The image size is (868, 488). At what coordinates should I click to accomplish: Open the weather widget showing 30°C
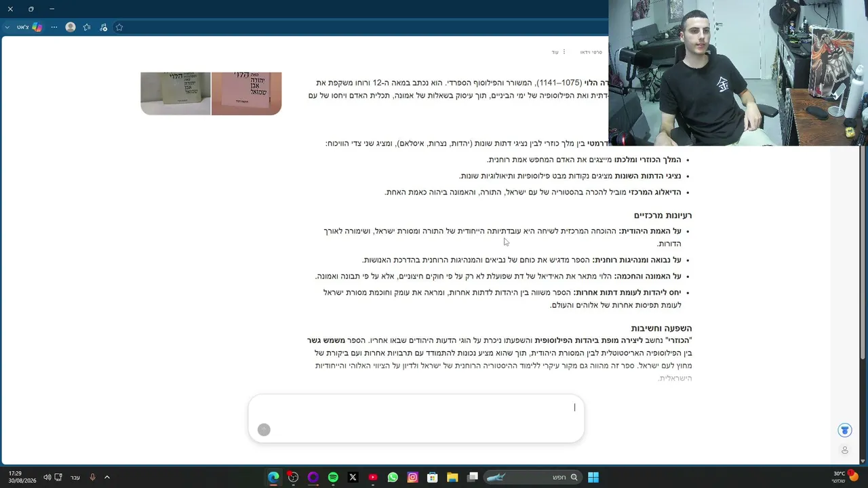click(x=845, y=477)
